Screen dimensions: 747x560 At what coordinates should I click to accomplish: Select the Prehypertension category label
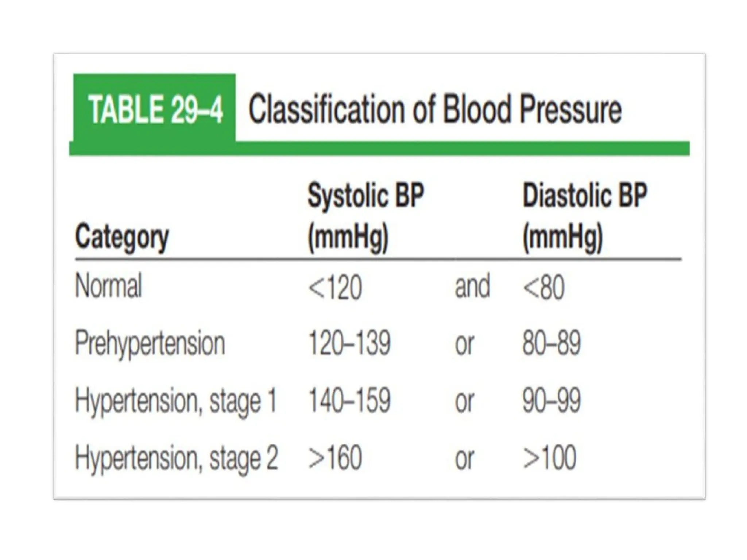150,343
